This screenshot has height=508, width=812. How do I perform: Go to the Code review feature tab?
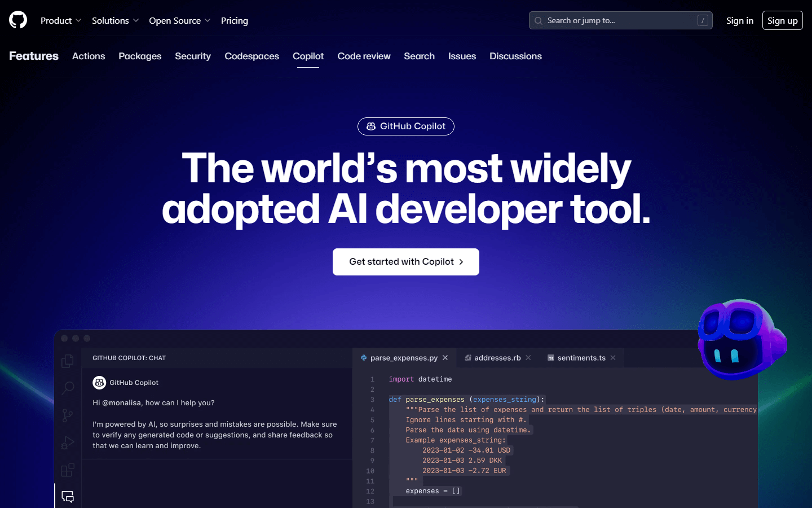(364, 56)
